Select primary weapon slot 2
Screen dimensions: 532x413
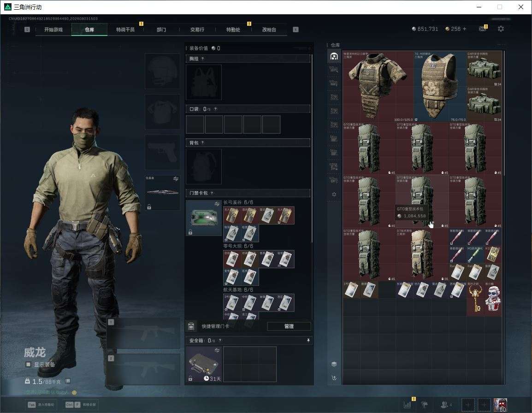pos(143,369)
